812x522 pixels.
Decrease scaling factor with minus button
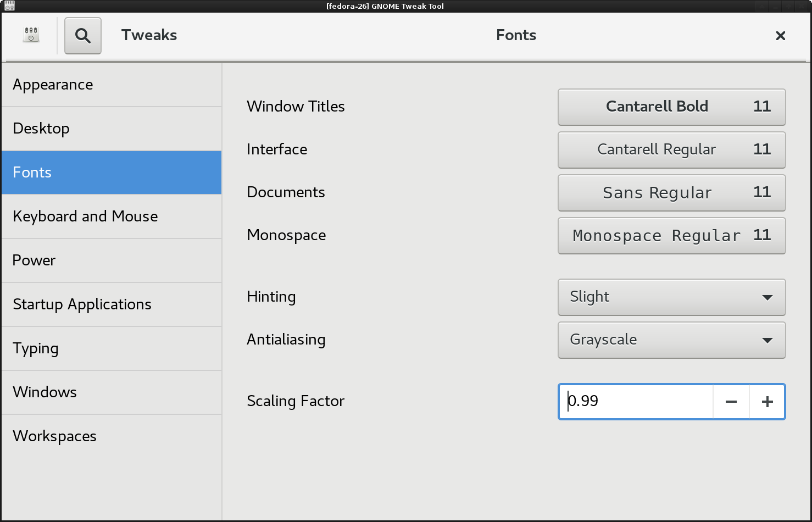[731, 402]
